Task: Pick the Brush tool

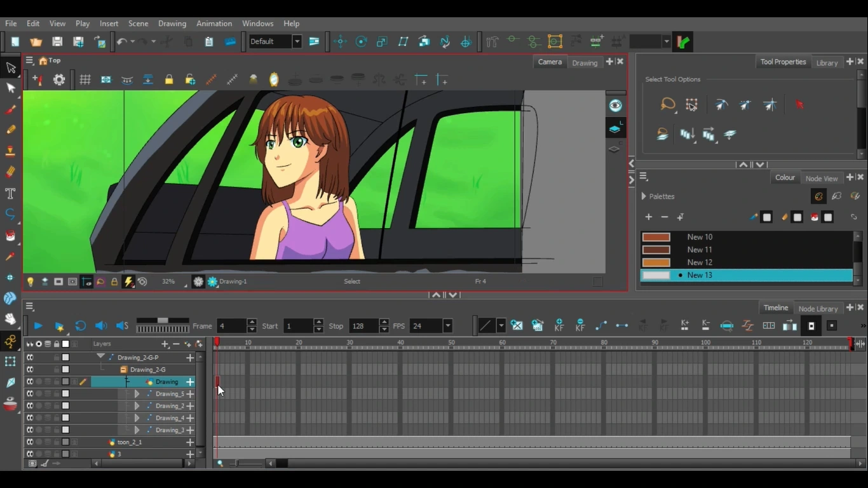Action: click(x=11, y=109)
